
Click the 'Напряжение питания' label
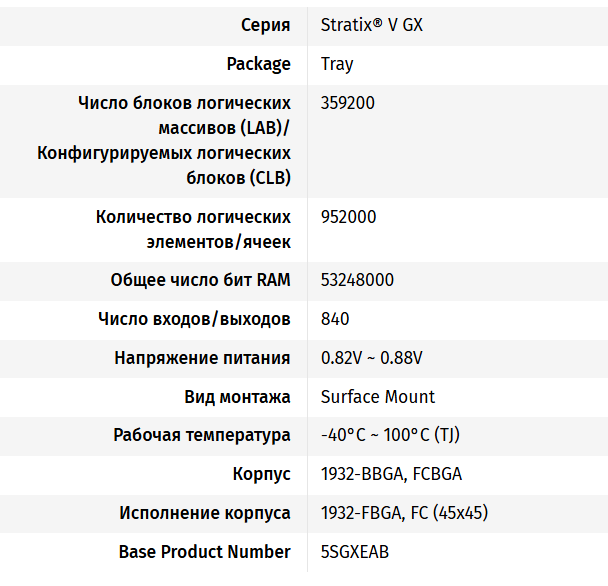[x=202, y=358]
